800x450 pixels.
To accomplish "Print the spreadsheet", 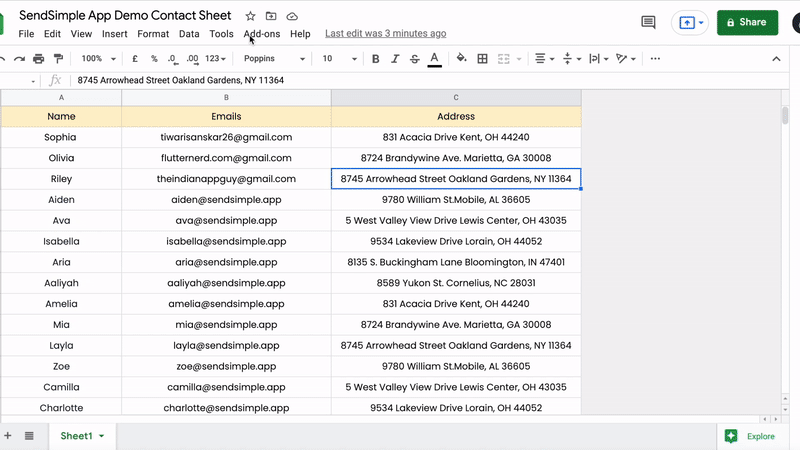I will point(38,59).
